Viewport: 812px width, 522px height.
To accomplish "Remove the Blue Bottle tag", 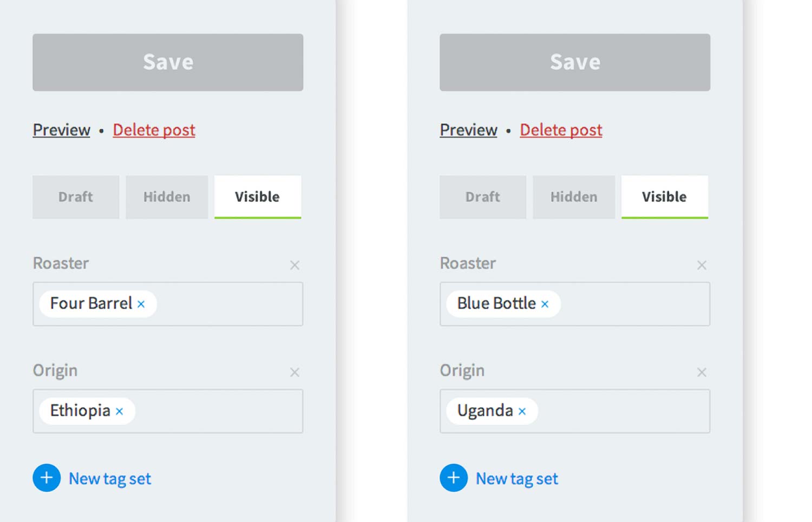I will pyautogui.click(x=545, y=304).
